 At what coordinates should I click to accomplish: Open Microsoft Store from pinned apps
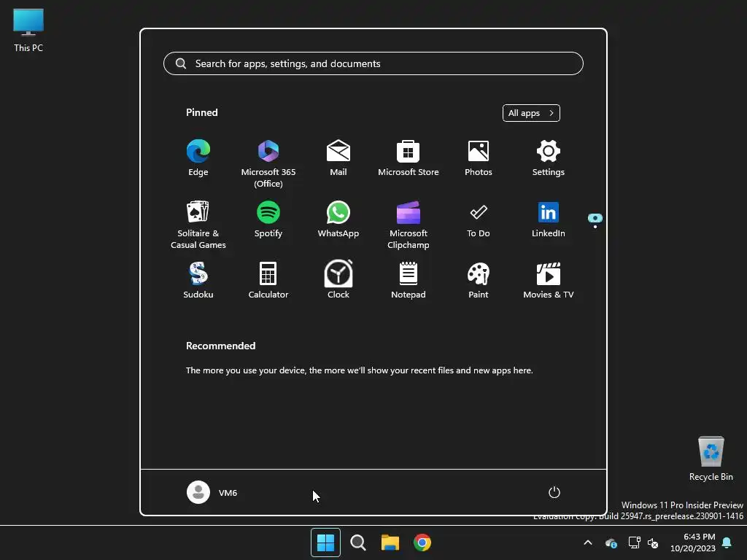[x=409, y=158]
